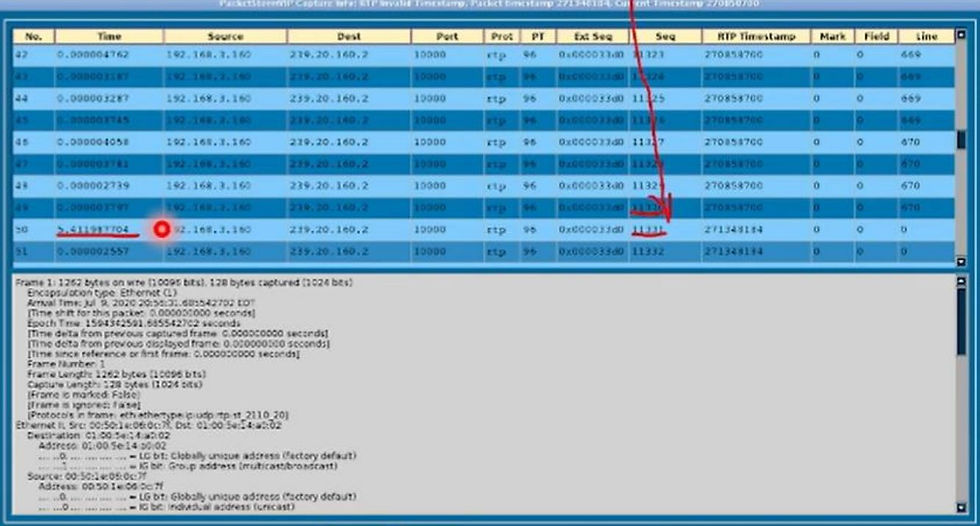Click the details pane scroll-up arrow
The width and height of the screenshot is (980, 526).
(961, 282)
